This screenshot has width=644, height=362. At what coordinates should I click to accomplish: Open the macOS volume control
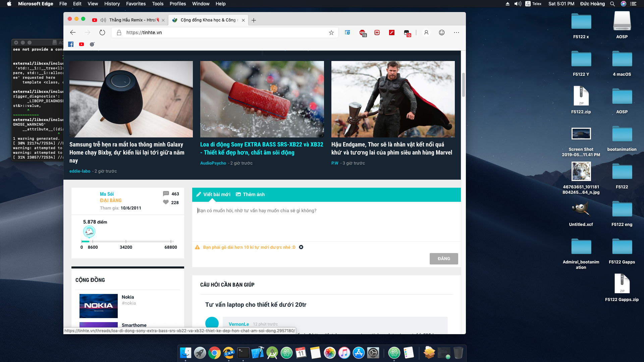click(518, 4)
